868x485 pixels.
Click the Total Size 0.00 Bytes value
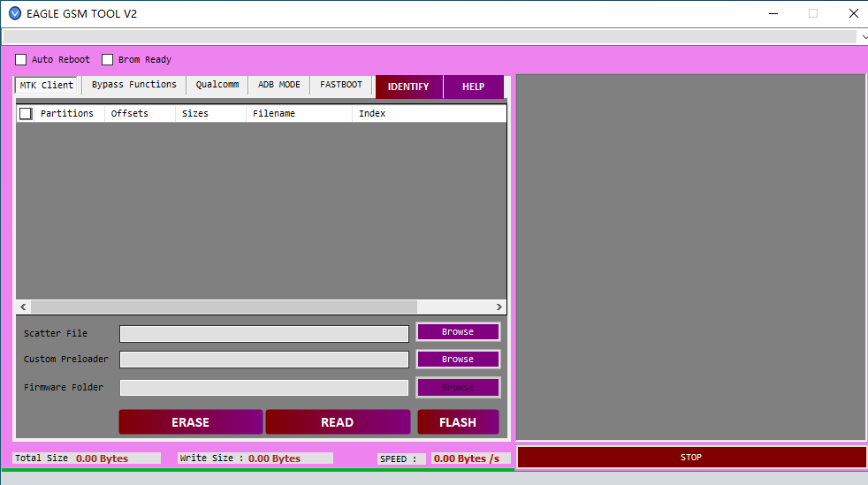click(102, 458)
